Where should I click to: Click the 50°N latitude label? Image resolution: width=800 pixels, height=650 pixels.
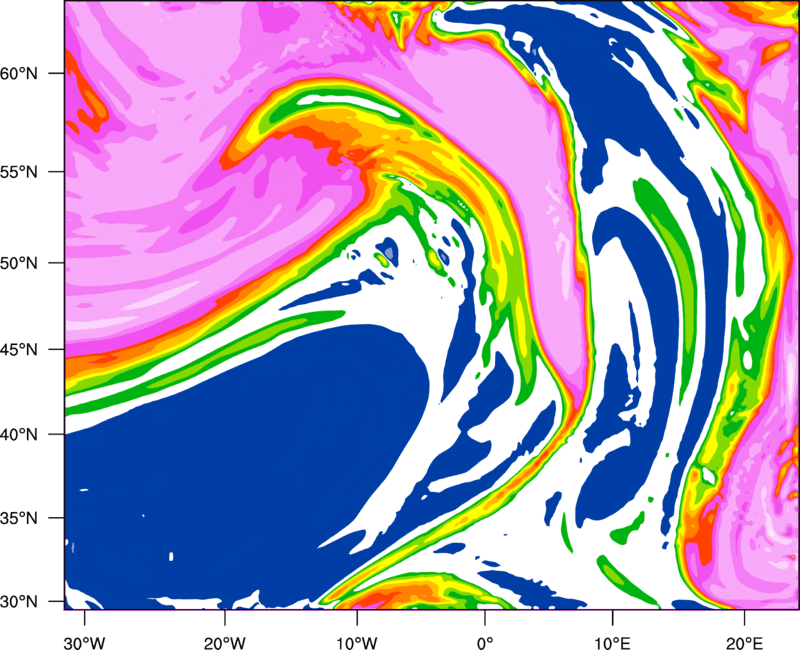(x=19, y=263)
